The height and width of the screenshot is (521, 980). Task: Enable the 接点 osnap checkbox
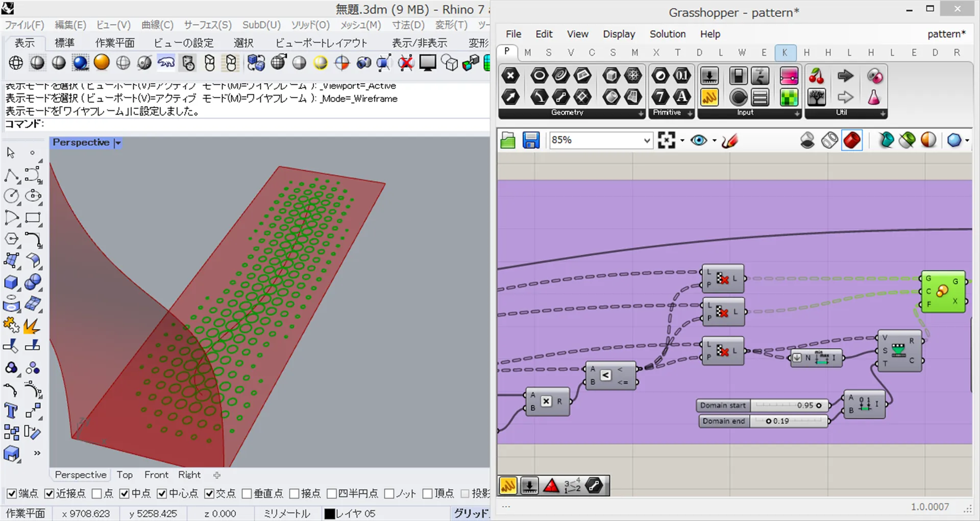(294, 493)
